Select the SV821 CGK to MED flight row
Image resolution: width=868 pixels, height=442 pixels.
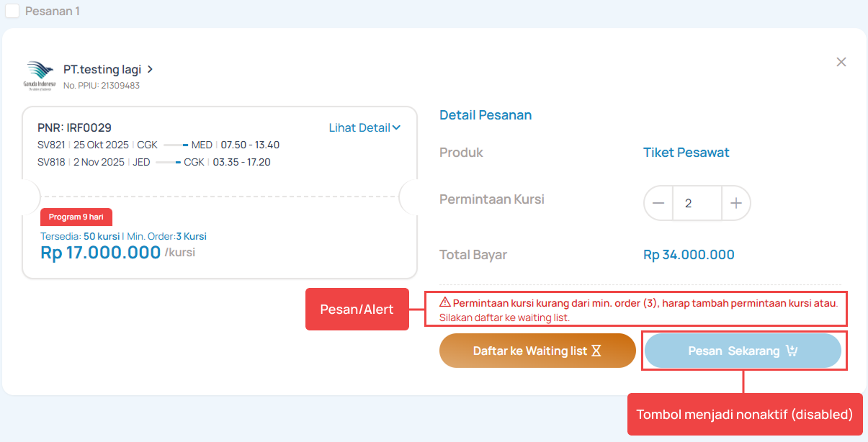(x=158, y=145)
